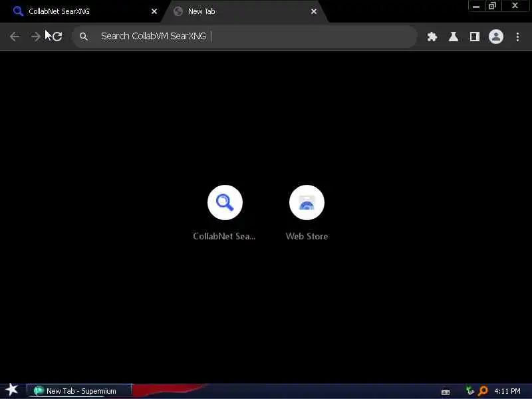The image size is (532, 399).
Task: Open the profile avatar menu
Action: [x=495, y=37]
